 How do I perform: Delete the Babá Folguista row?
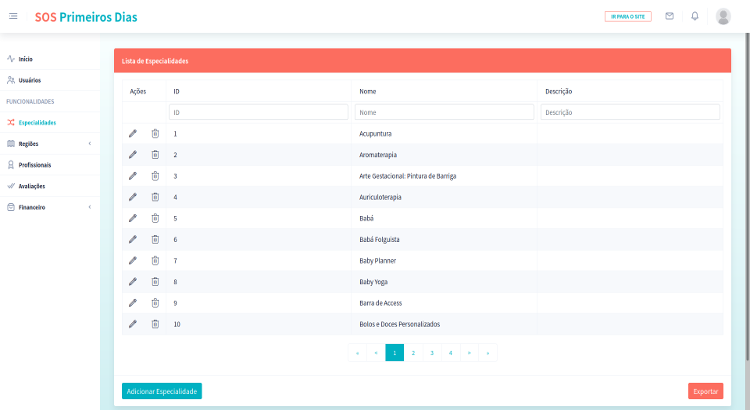pyautogui.click(x=155, y=239)
